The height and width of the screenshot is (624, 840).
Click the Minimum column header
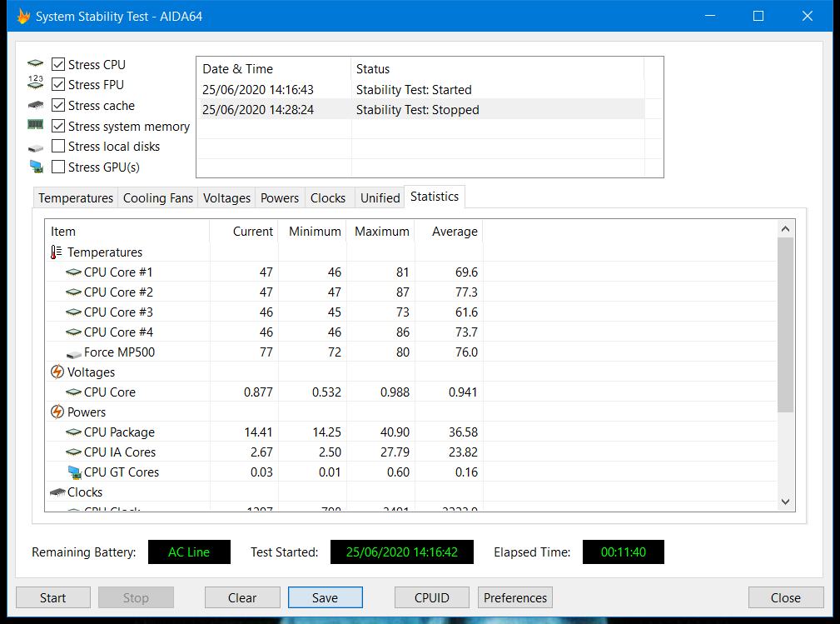pyautogui.click(x=312, y=232)
